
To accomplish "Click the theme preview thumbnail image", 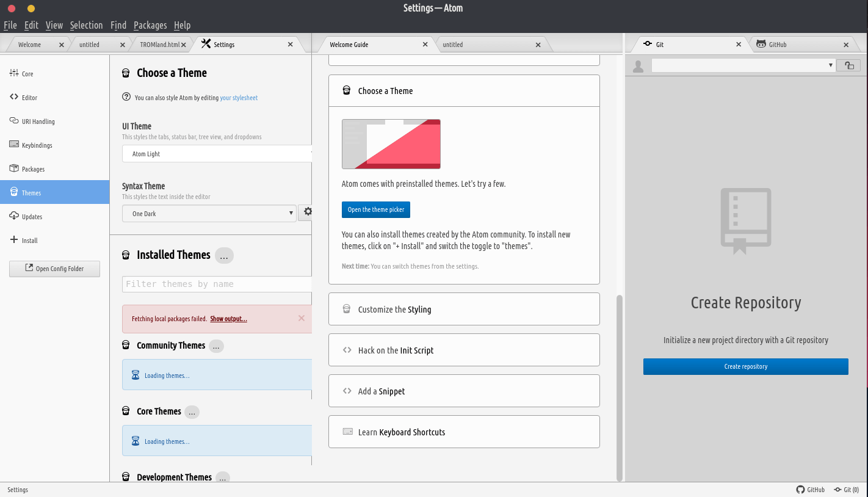I will [x=391, y=144].
